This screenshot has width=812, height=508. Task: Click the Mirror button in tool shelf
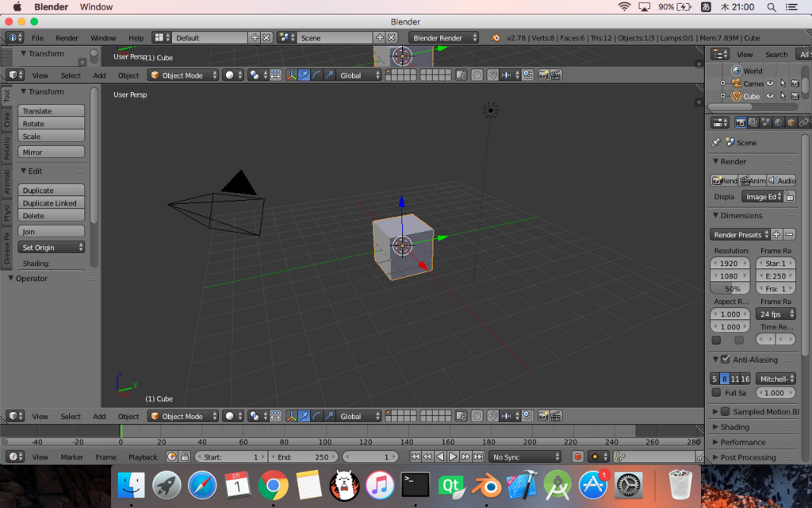pos(52,152)
